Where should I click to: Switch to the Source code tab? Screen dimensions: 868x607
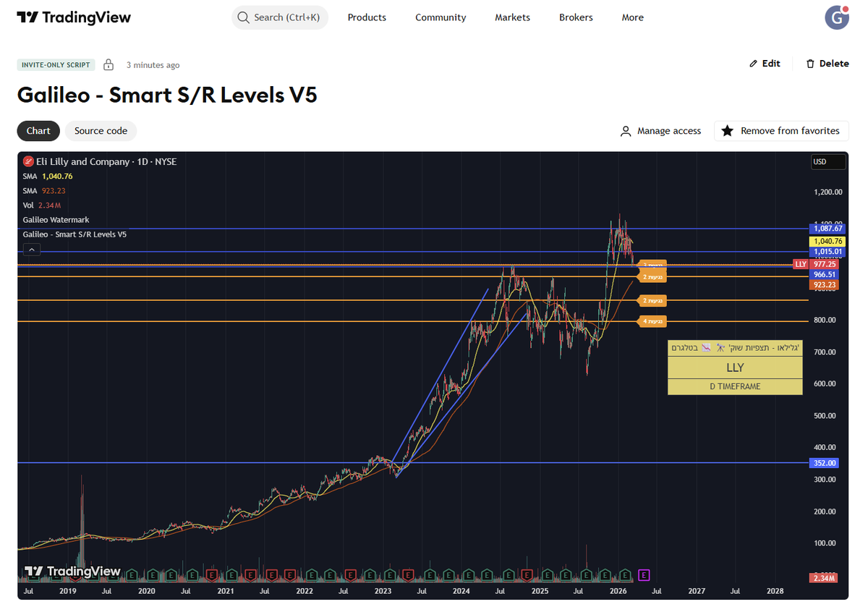coord(101,131)
